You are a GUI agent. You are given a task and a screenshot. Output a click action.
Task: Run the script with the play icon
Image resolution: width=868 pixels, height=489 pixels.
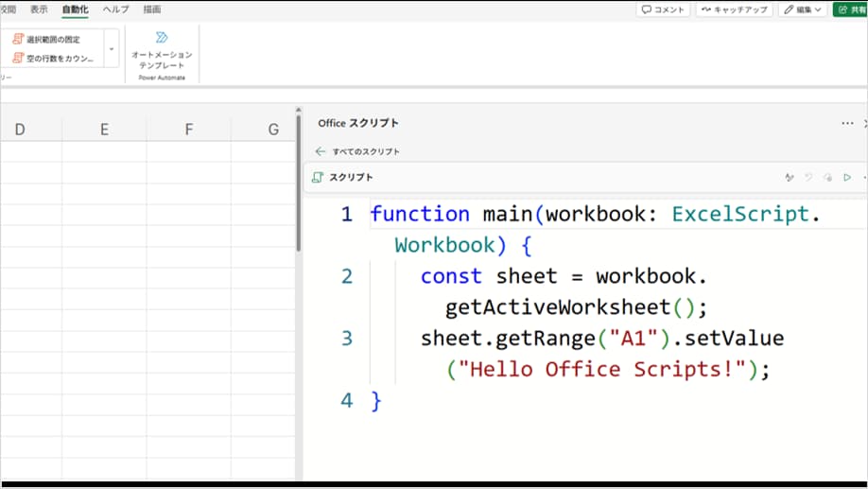pos(847,177)
